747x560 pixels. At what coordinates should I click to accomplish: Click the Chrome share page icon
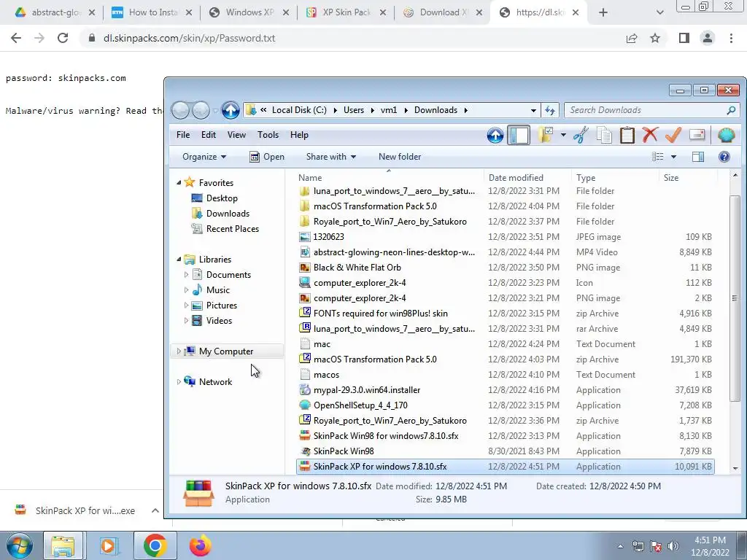(x=632, y=38)
